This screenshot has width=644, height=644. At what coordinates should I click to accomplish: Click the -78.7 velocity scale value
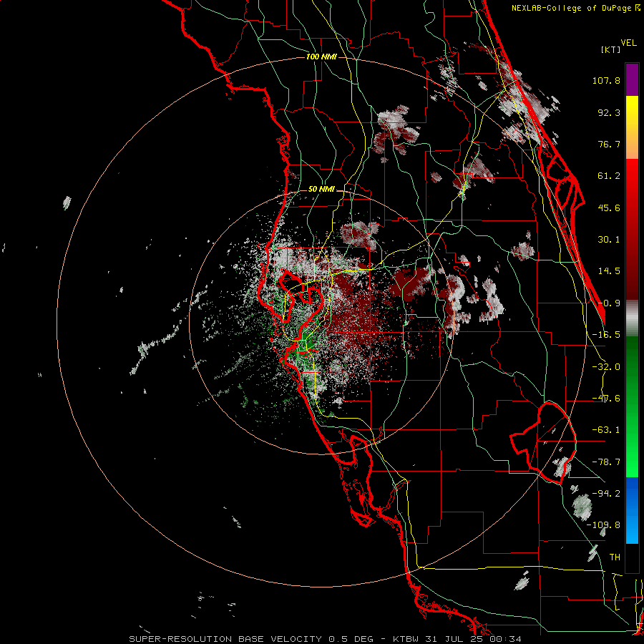point(606,462)
